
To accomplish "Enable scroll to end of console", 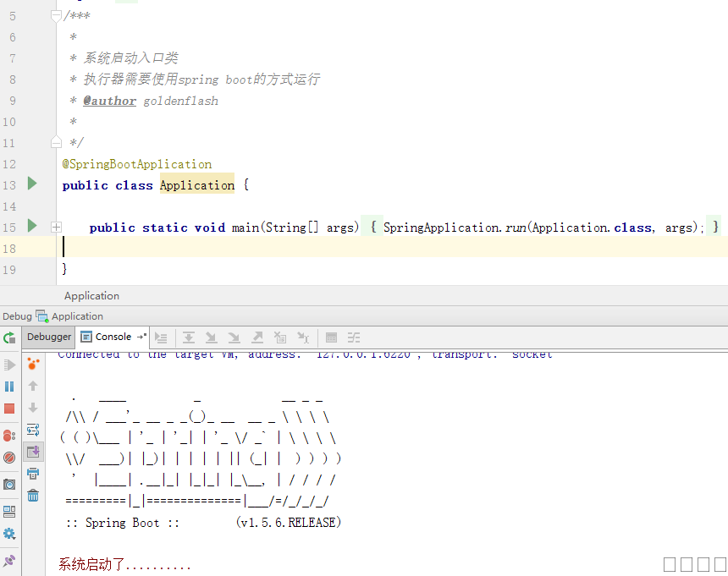I will [x=33, y=452].
